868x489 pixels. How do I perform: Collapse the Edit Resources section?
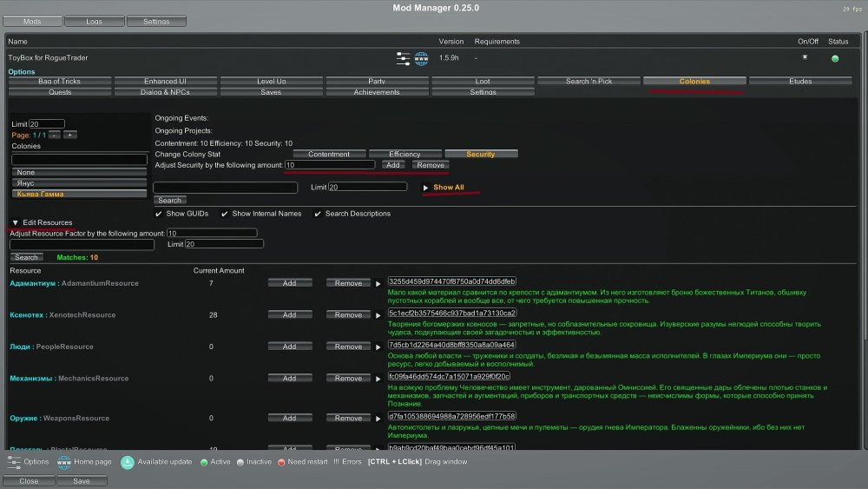(x=15, y=223)
